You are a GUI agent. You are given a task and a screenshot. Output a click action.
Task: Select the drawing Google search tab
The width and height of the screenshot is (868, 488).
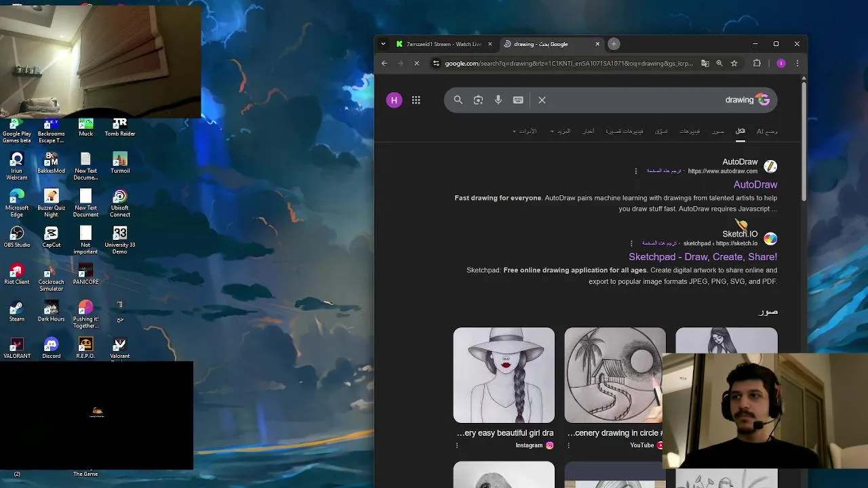551,44
